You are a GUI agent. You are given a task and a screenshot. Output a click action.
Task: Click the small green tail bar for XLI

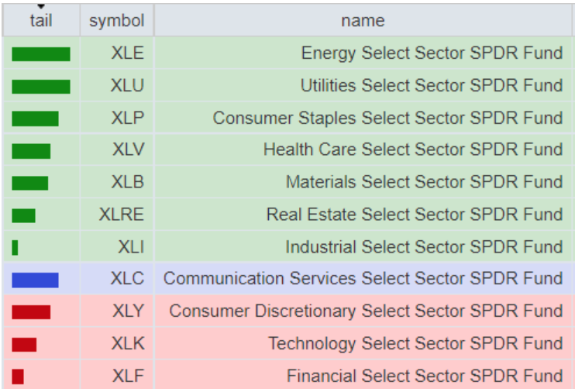click(15, 248)
